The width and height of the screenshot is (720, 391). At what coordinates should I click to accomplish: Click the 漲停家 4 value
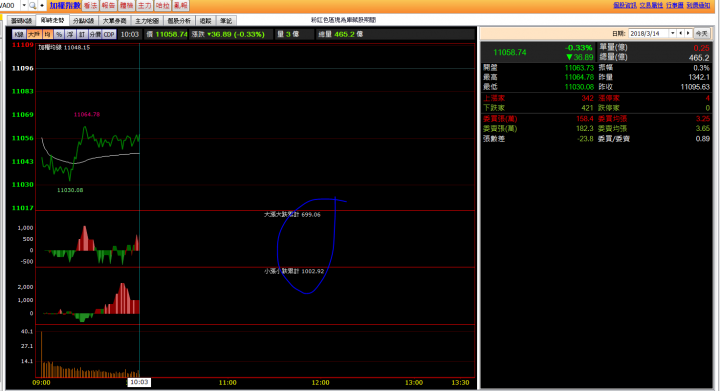[708, 98]
